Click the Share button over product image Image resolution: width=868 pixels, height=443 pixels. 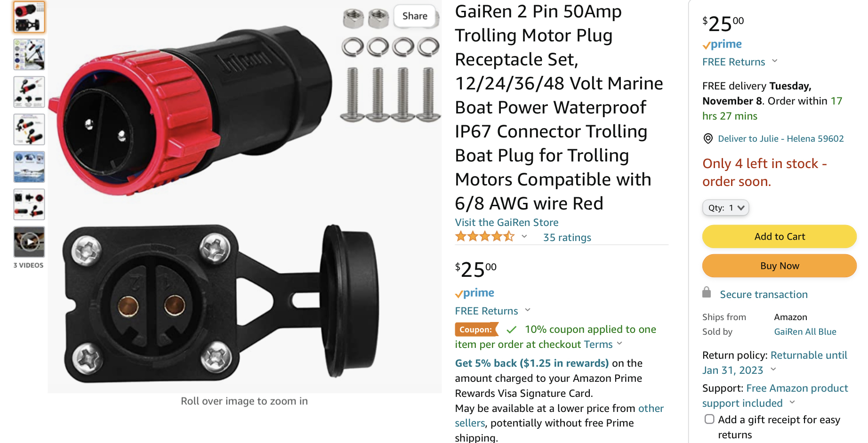pos(415,16)
